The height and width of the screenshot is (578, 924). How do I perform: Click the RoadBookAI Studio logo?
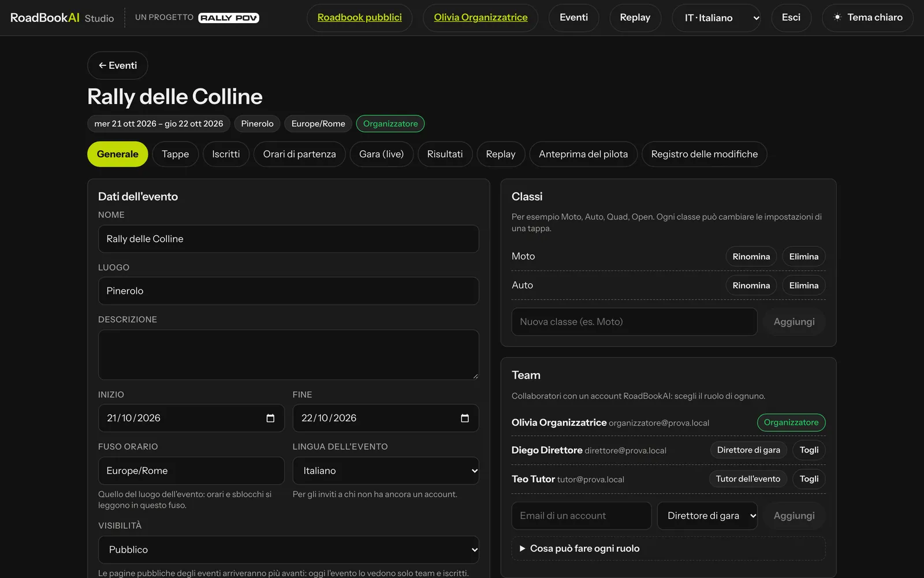click(x=62, y=18)
